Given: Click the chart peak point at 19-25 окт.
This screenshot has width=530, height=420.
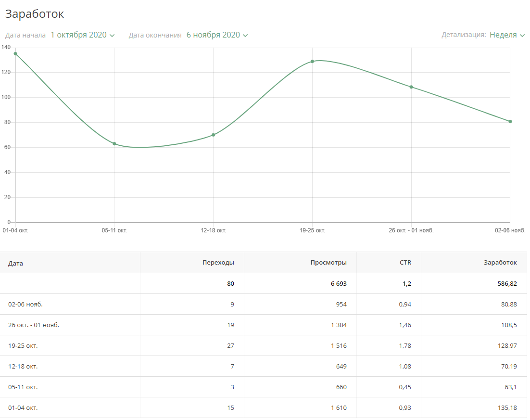Looking at the screenshot, I should (x=312, y=62).
